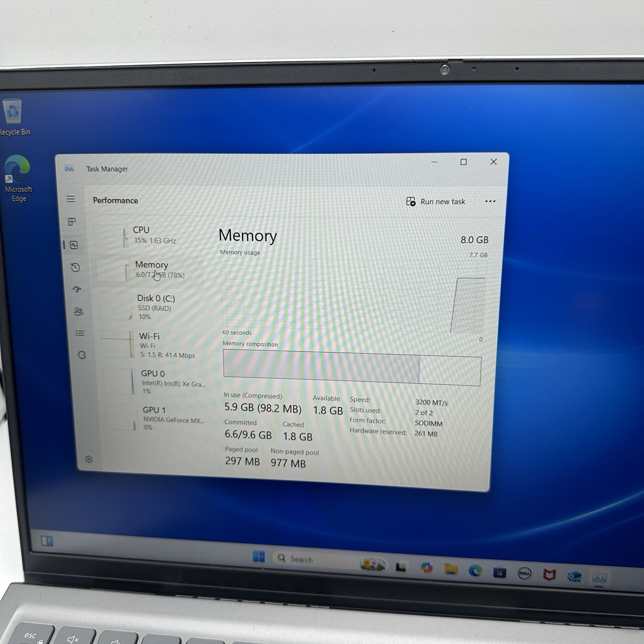Click the Task Manager title bar icon

pyautogui.click(x=69, y=168)
